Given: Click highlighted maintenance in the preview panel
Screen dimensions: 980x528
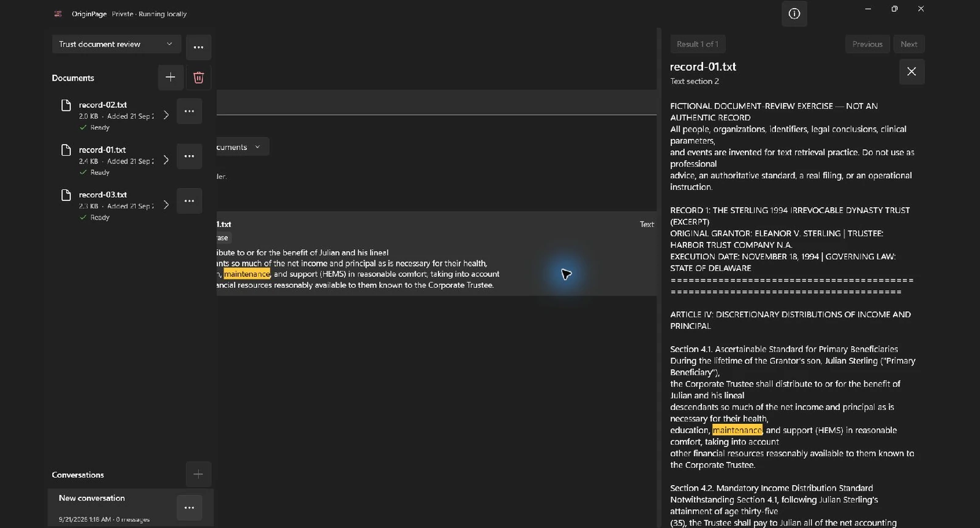Looking at the screenshot, I should click(x=737, y=430).
